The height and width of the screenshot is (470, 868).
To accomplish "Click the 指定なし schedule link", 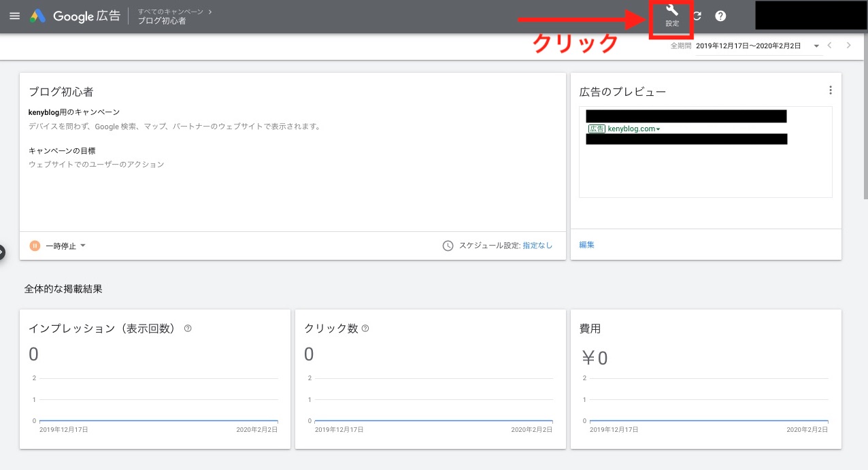I will tap(537, 246).
